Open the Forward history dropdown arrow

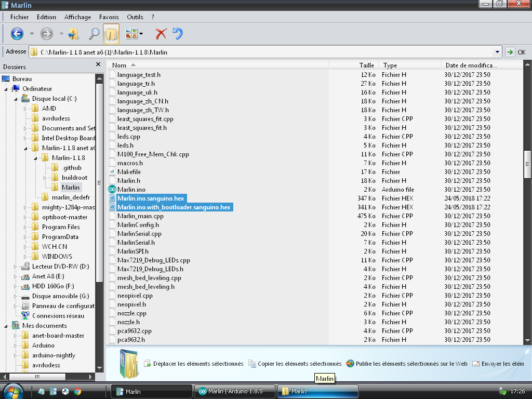[61, 34]
